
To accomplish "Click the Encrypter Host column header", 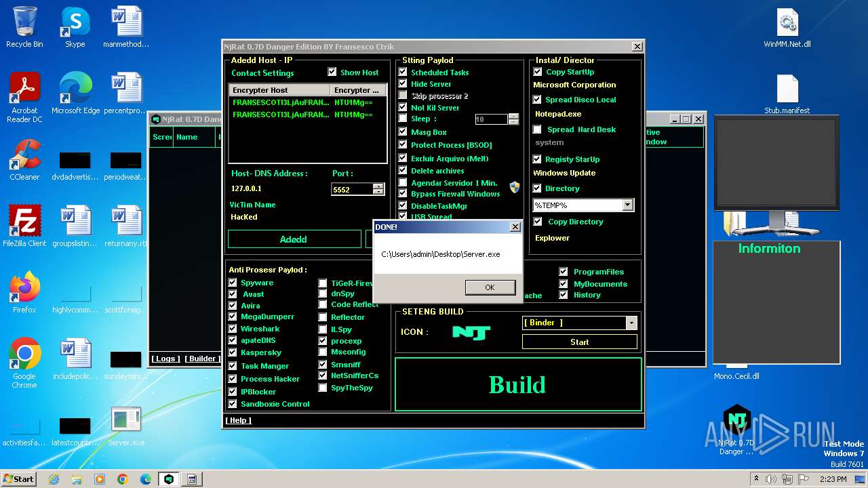I will [279, 90].
